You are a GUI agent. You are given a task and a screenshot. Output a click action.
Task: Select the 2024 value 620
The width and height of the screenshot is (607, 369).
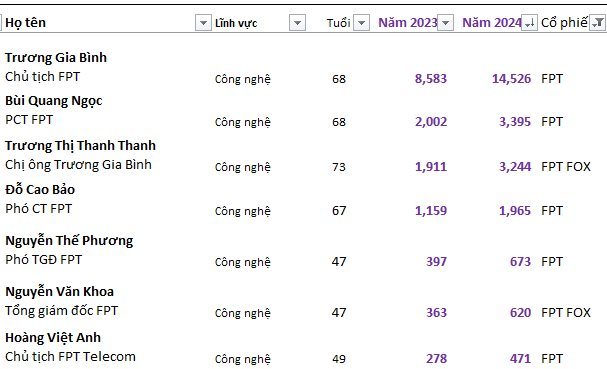click(520, 312)
